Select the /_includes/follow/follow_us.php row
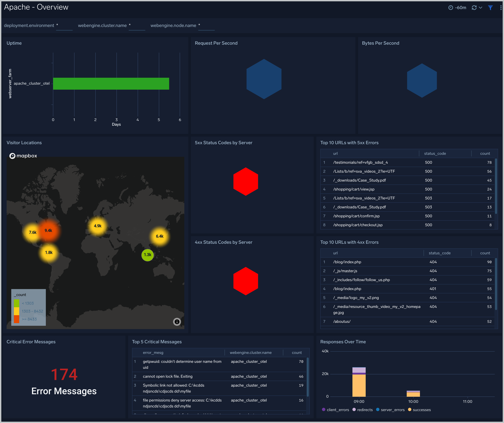504x423 pixels. pos(408,280)
